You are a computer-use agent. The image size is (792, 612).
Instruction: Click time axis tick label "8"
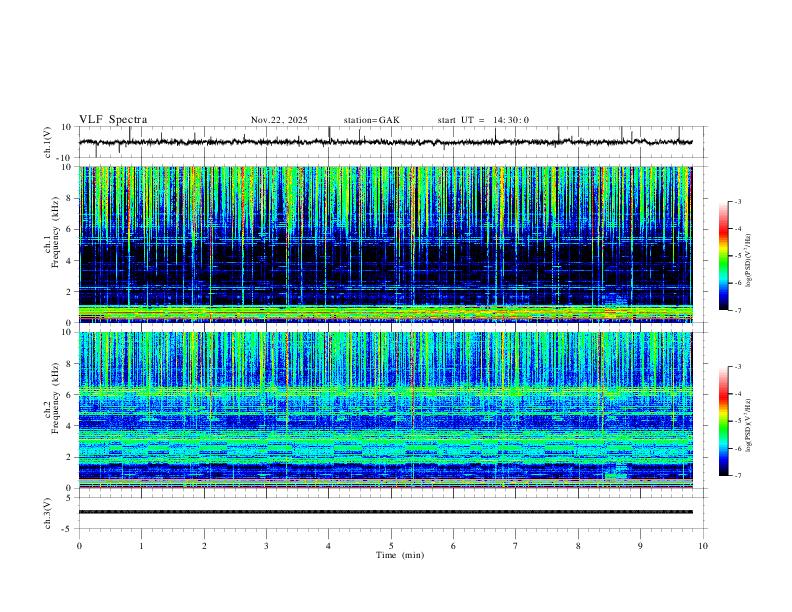578,546
